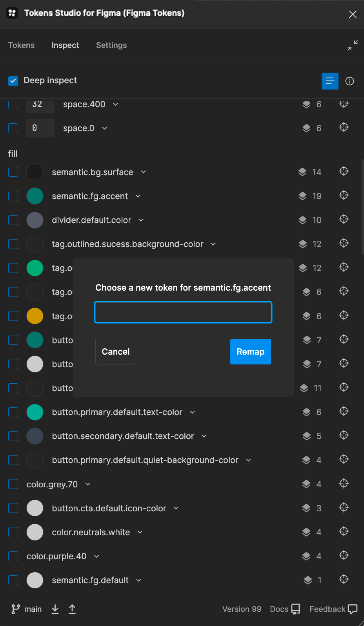
Task: Click the blue Remap button
Action: tap(251, 351)
